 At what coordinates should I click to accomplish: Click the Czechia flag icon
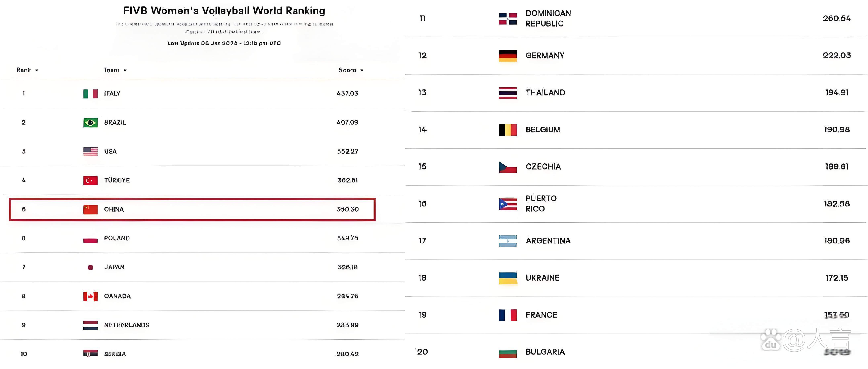coord(508,167)
